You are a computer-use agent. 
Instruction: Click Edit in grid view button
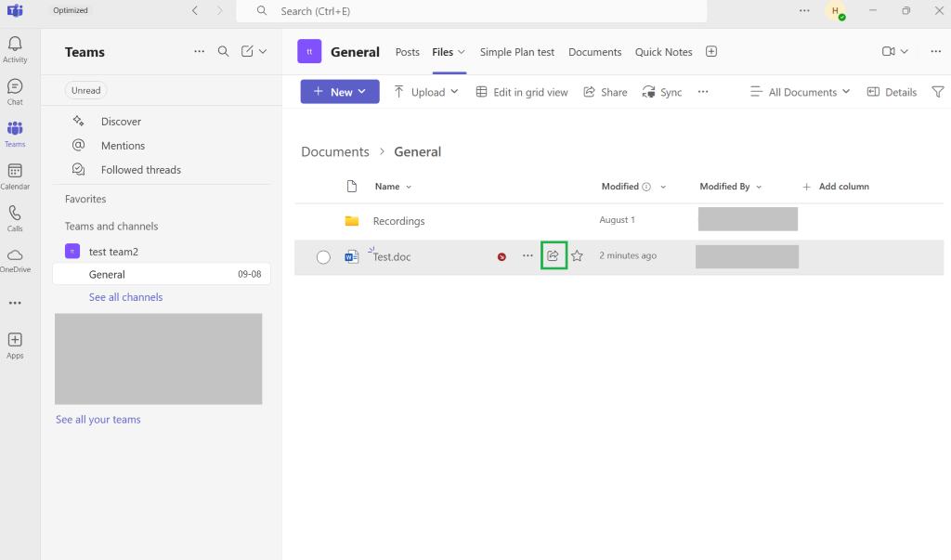click(x=522, y=92)
